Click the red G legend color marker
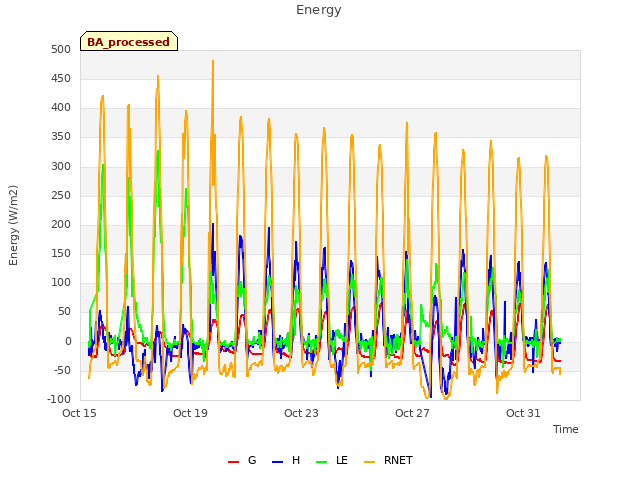 coord(233,462)
